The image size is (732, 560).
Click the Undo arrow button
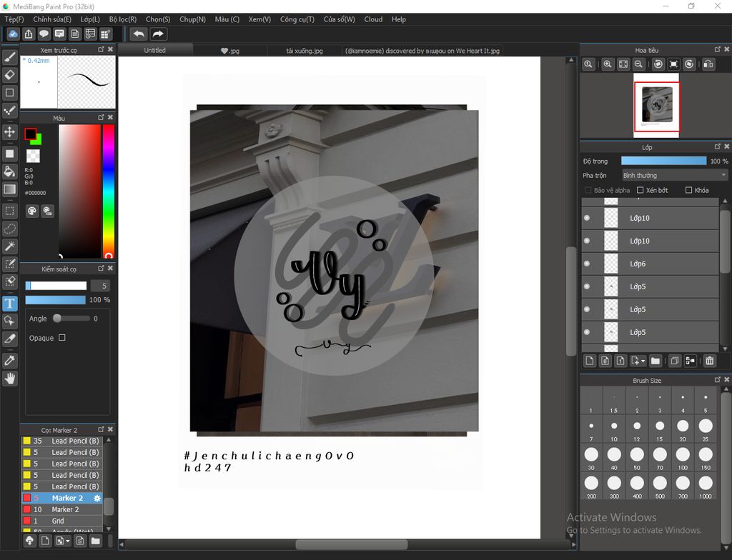139,34
